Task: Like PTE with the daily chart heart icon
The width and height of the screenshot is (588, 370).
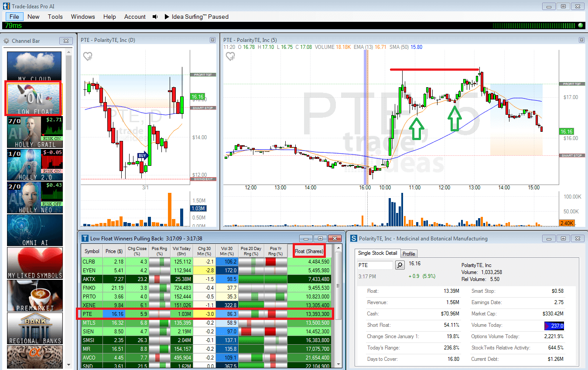Action: (x=88, y=56)
